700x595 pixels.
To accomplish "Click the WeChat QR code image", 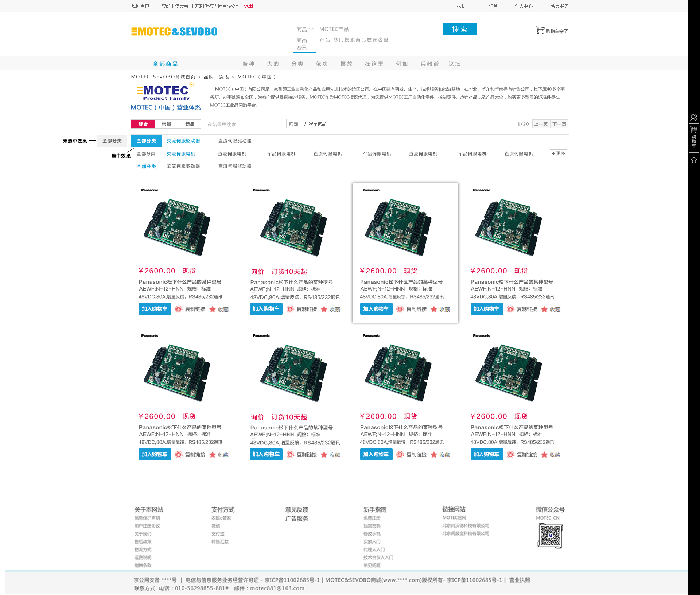I will tap(550, 536).
